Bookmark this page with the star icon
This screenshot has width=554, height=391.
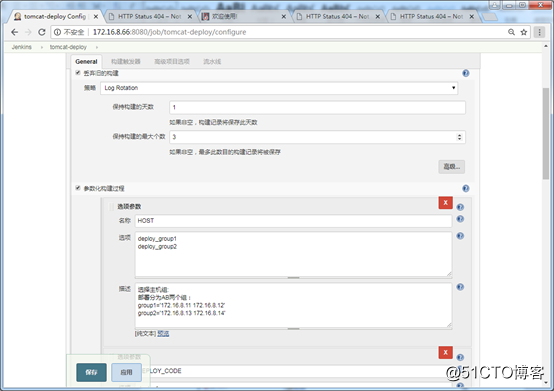[x=524, y=32]
